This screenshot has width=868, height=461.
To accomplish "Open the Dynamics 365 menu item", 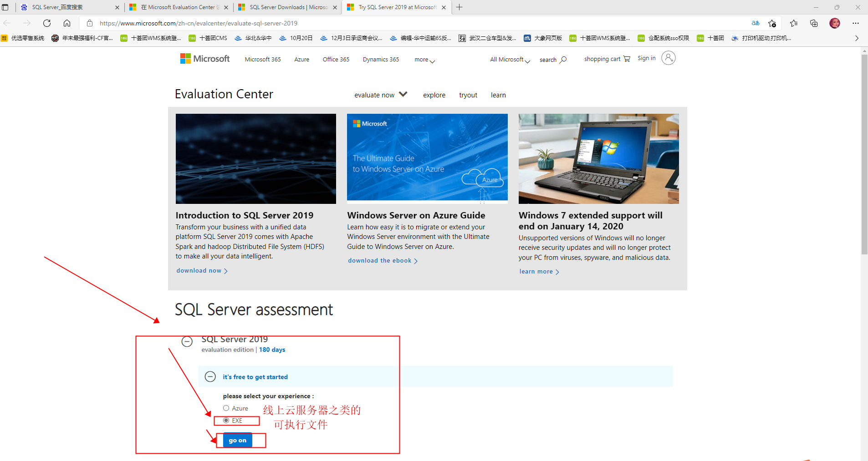I will (x=381, y=59).
